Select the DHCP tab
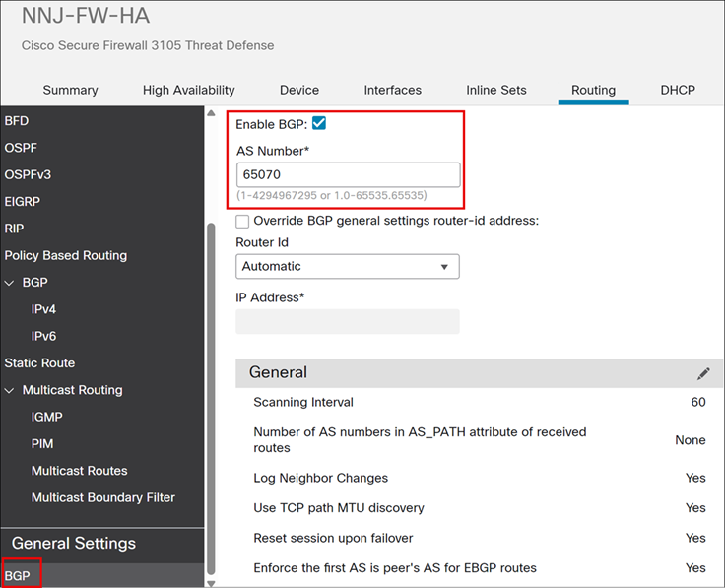725x588 pixels. [678, 90]
